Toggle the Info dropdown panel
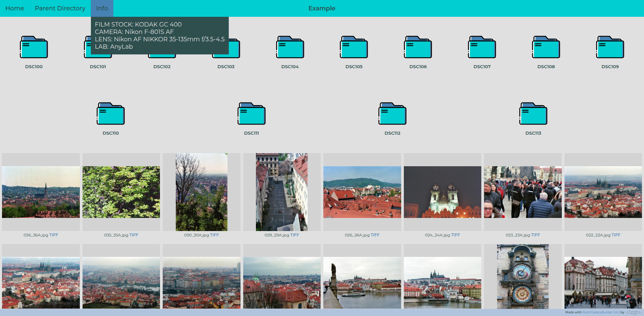The width and height of the screenshot is (644, 316). coord(102,8)
